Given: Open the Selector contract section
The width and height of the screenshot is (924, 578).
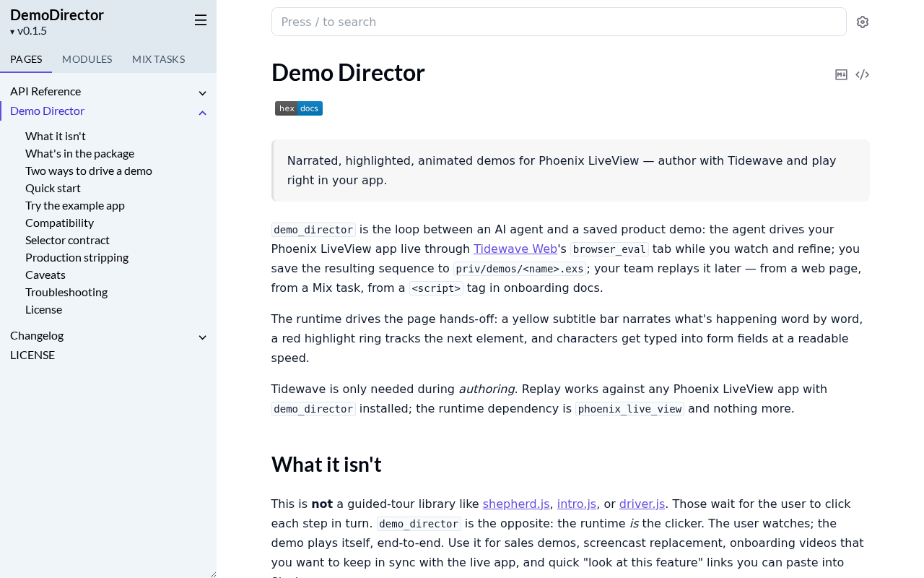Looking at the screenshot, I should coord(68,240).
